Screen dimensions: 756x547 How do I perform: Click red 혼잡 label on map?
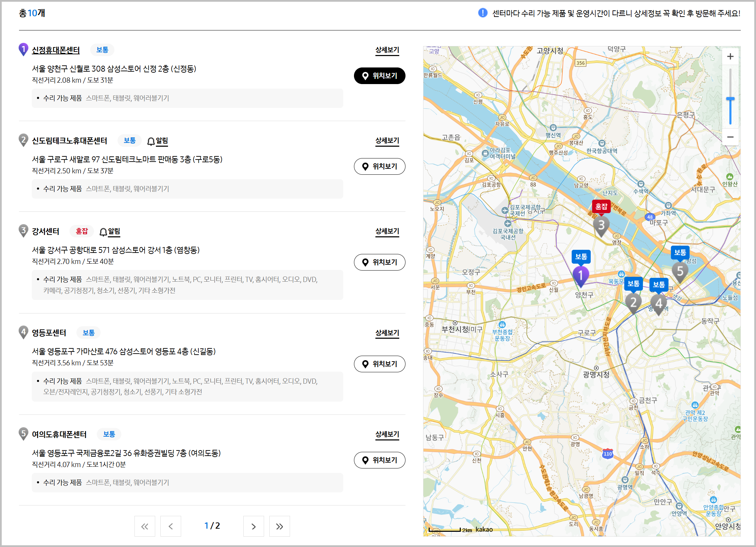click(x=601, y=207)
